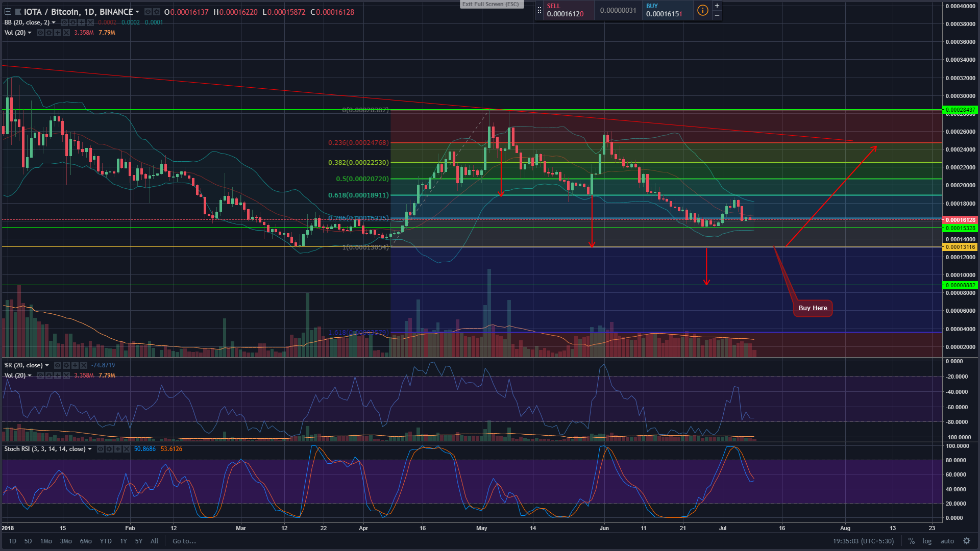Select the 0.382 Fibonacci level label
This screenshot has width=980, height=551.
358,163
